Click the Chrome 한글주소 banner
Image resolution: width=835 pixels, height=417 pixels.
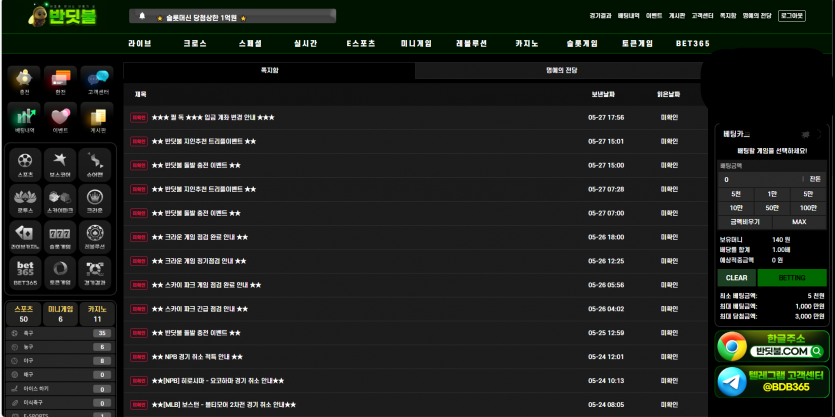(x=772, y=346)
